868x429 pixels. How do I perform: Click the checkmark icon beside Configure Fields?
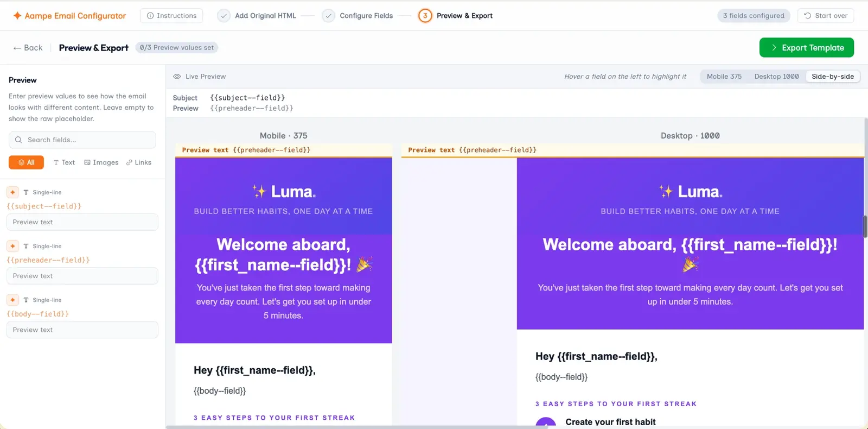[x=328, y=16]
